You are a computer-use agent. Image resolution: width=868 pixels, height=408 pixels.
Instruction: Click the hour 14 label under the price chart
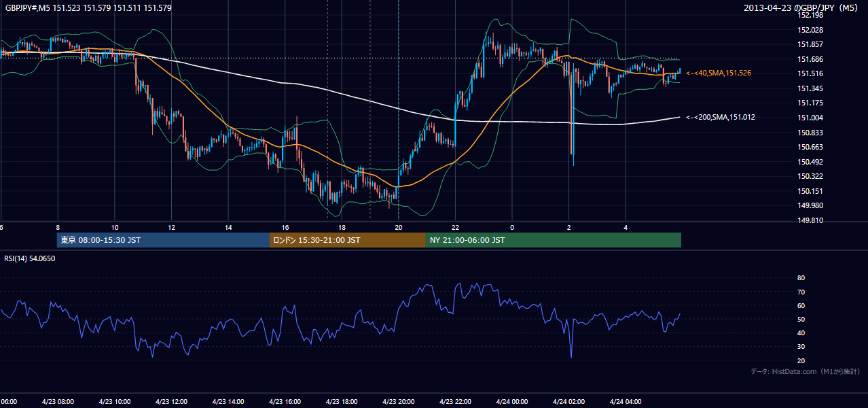click(x=229, y=227)
